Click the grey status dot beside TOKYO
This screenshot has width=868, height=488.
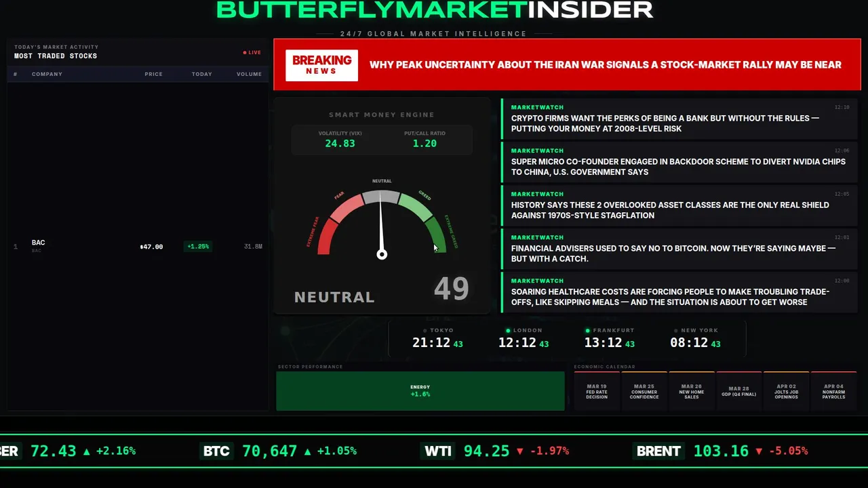[425, 331]
